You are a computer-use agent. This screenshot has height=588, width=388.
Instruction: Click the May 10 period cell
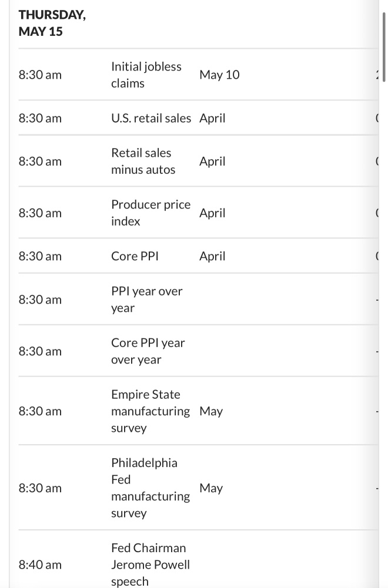pyautogui.click(x=219, y=75)
